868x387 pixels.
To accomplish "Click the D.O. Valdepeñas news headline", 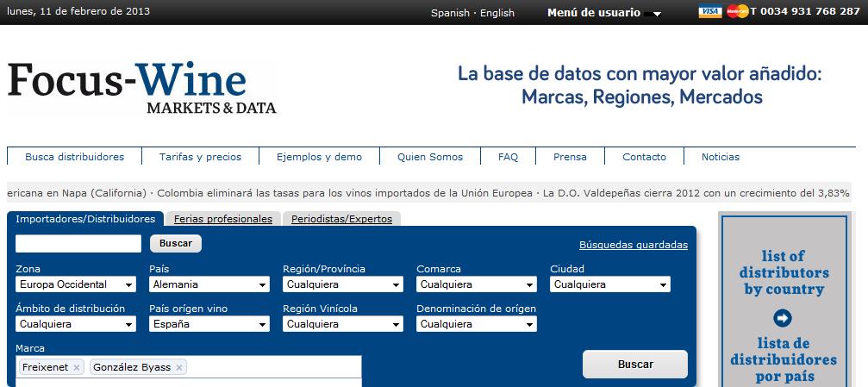I will (x=696, y=193).
